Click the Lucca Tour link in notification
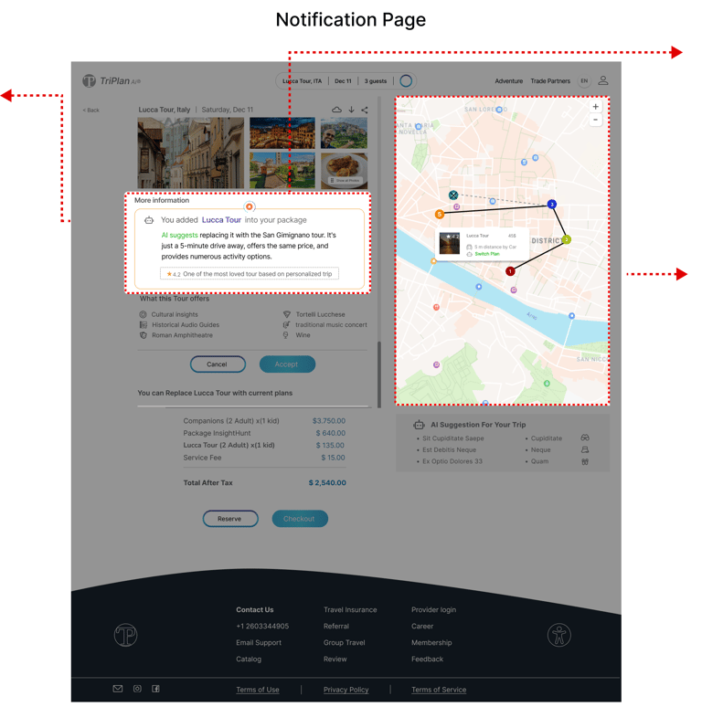The image size is (702, 728). [x=221, y=220]
